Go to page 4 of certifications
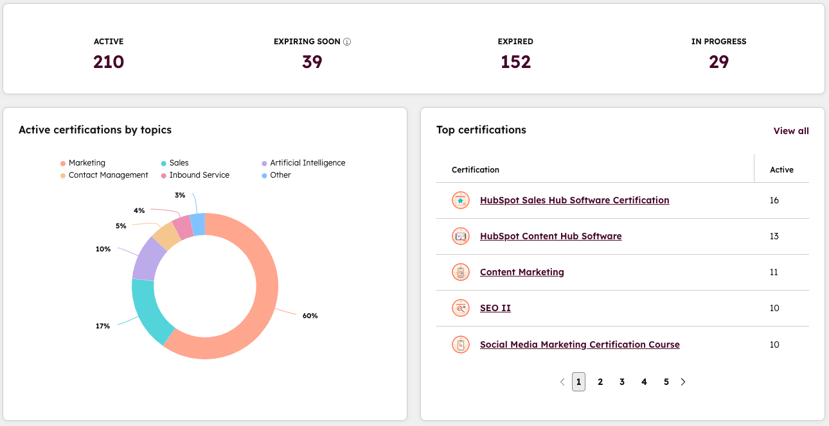 (x=644, y=382)
